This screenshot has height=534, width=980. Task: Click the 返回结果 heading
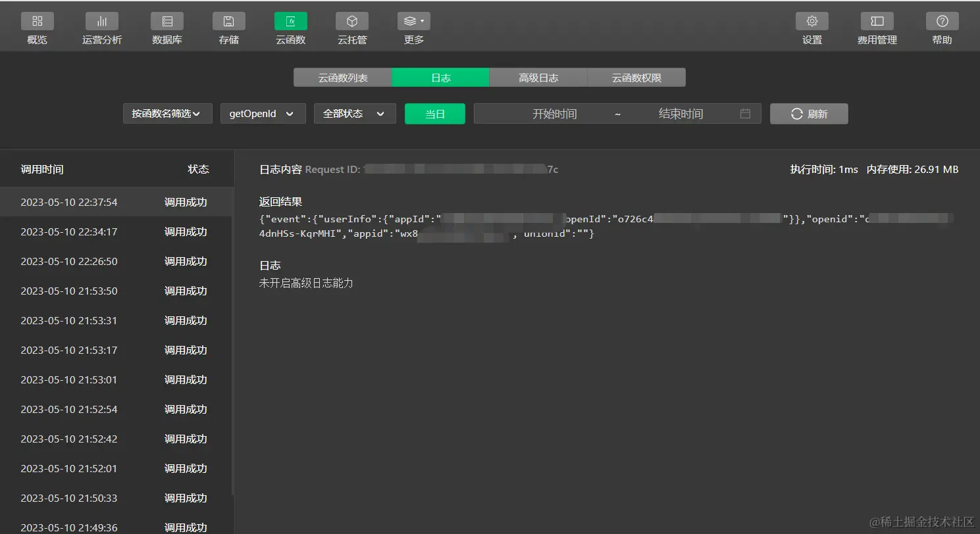click(281, 202)
